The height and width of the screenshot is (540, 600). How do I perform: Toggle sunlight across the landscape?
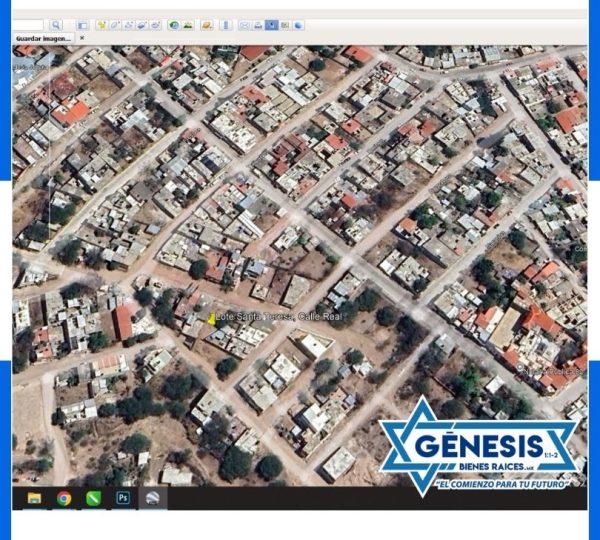click(x=187, y=25)
